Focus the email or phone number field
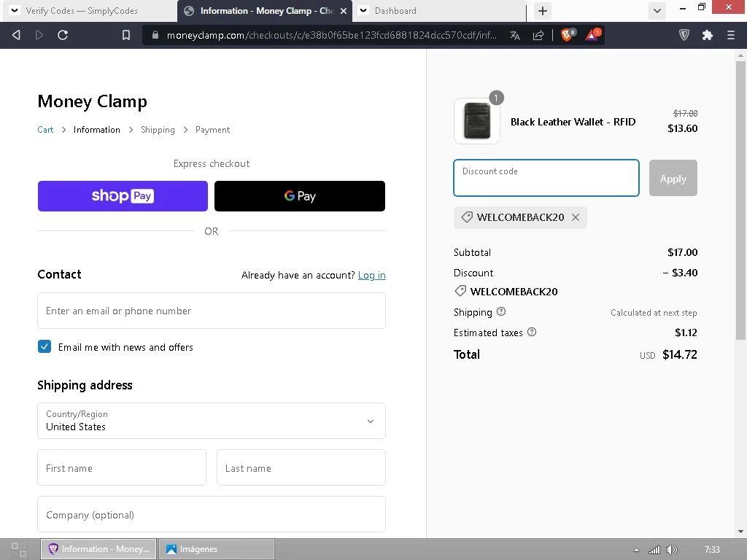The image size is (747, 560). tap(212, 311)
